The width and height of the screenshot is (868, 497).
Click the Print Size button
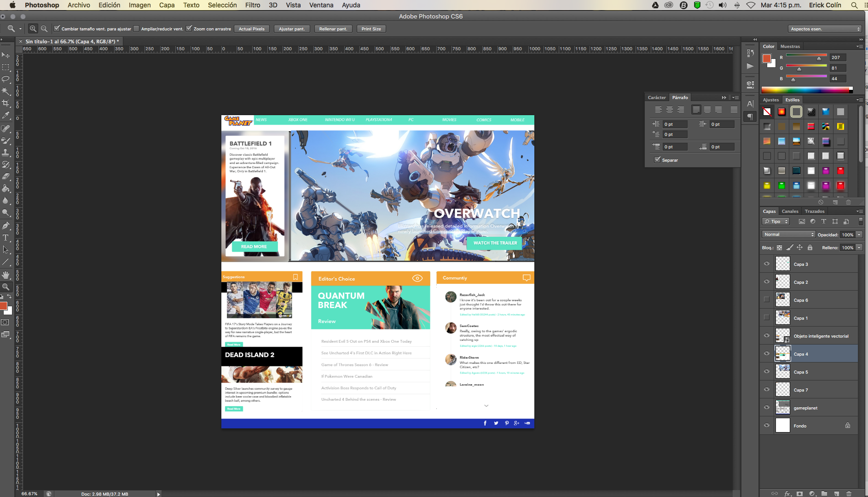(x=371, y=29)
